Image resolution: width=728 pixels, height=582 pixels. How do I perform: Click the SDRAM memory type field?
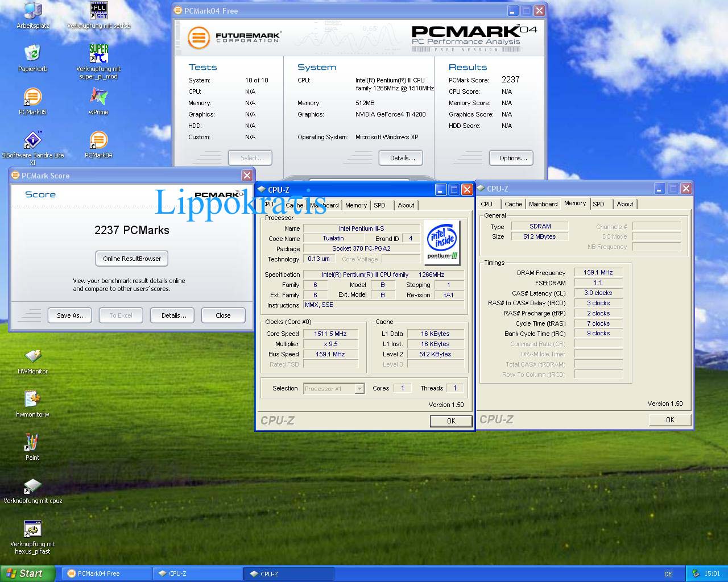point(539,226)
